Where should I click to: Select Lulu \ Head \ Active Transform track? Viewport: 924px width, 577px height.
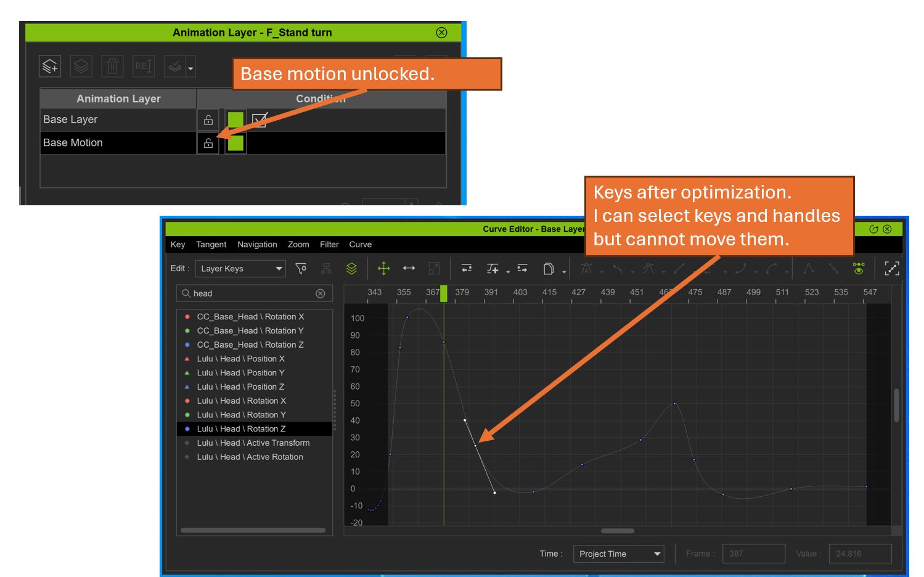tap(255, 443)
